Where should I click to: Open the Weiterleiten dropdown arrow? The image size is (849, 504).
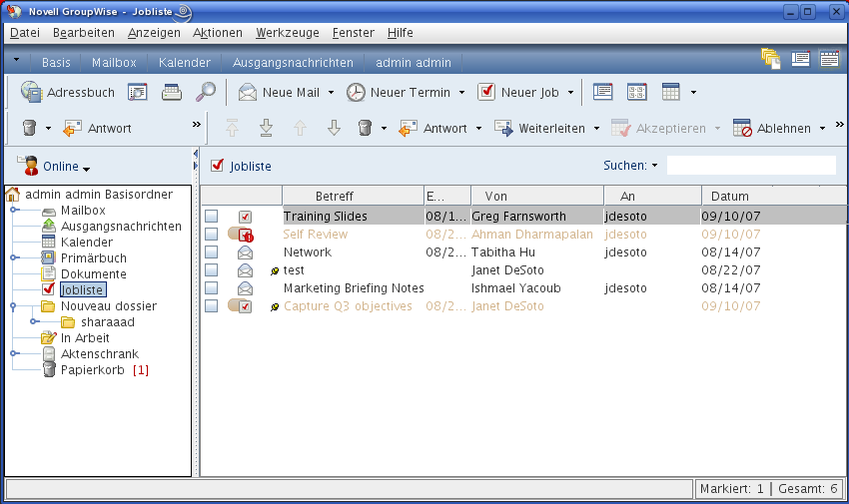tap(596, 129)
